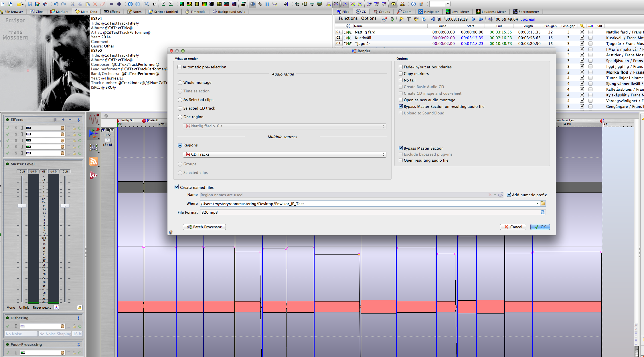644x357 pixels.
Task: Confirm render with OK button
Action: pyautogui.click(x=540, y=227)
